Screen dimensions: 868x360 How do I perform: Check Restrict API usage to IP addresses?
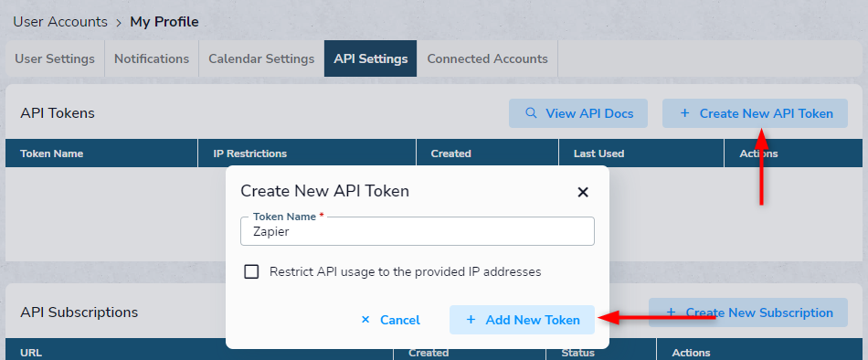251,272
